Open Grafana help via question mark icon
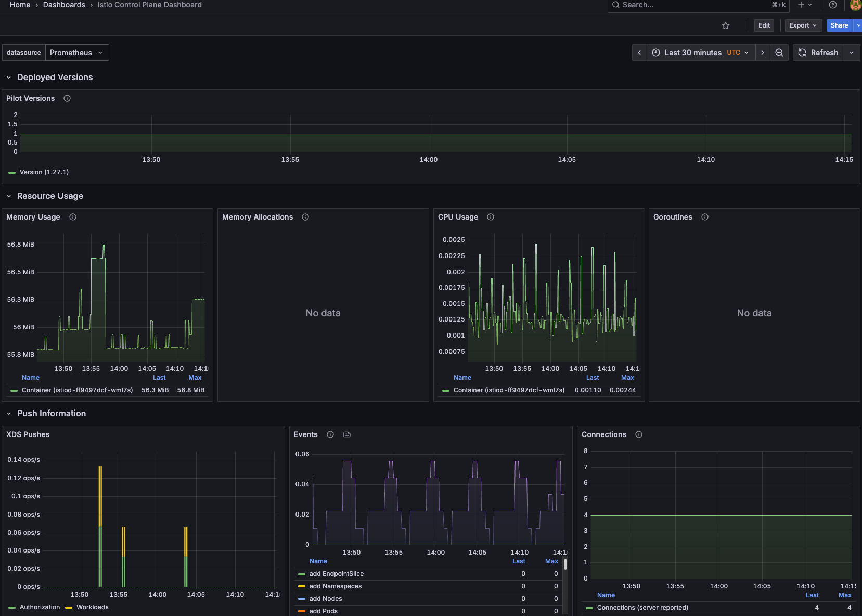 pos(832,5)
